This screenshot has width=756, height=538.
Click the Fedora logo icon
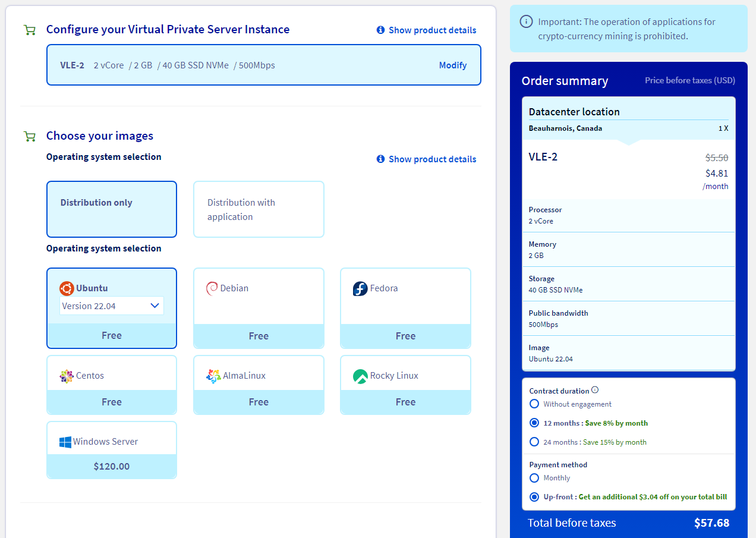pyautogui.click(x=360, y=289)
